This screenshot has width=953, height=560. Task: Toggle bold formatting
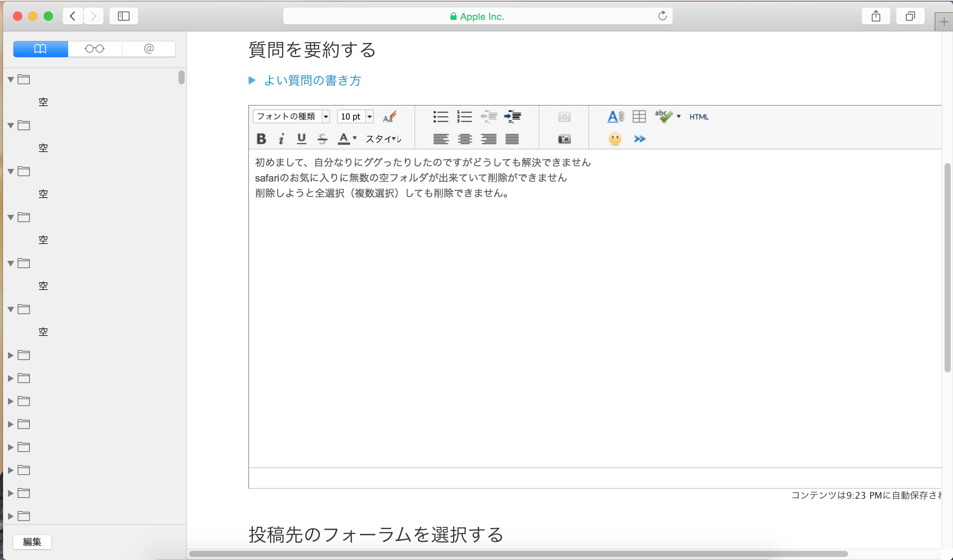[x=261, y=139]
